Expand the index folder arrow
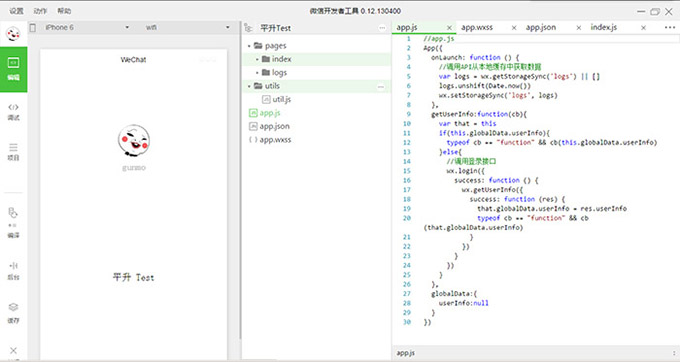The width and height of the screenshot is (680, 362). [257, 59]
